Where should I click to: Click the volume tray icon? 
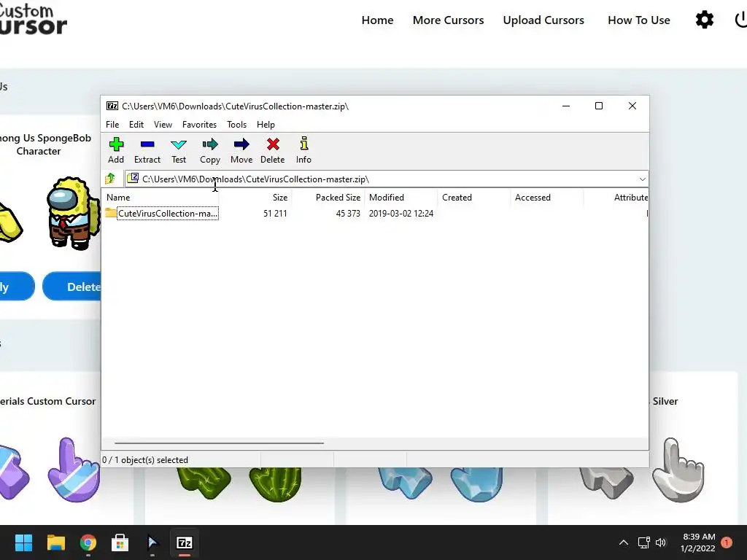tap(661, 542)
